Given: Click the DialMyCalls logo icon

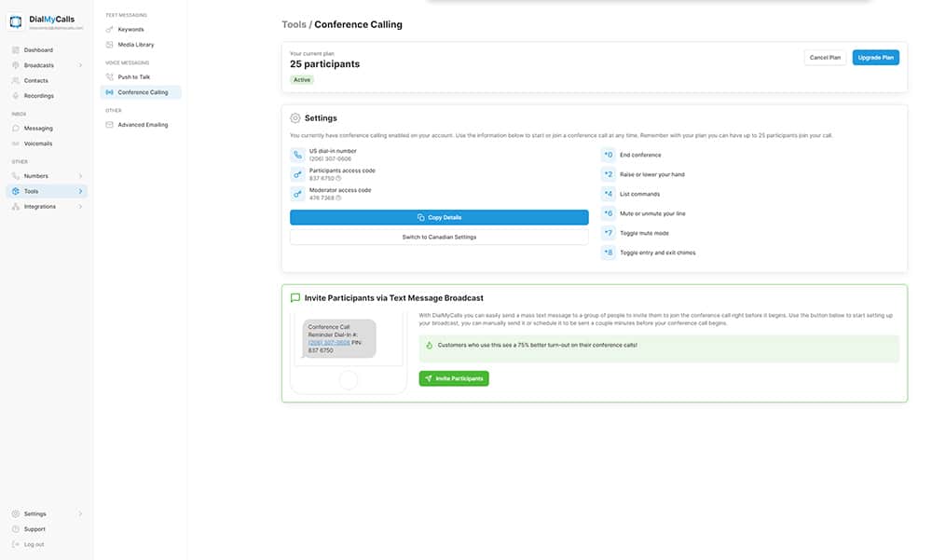Looking at the screenshot, I should pyautogui.click(x=16, y=22).
